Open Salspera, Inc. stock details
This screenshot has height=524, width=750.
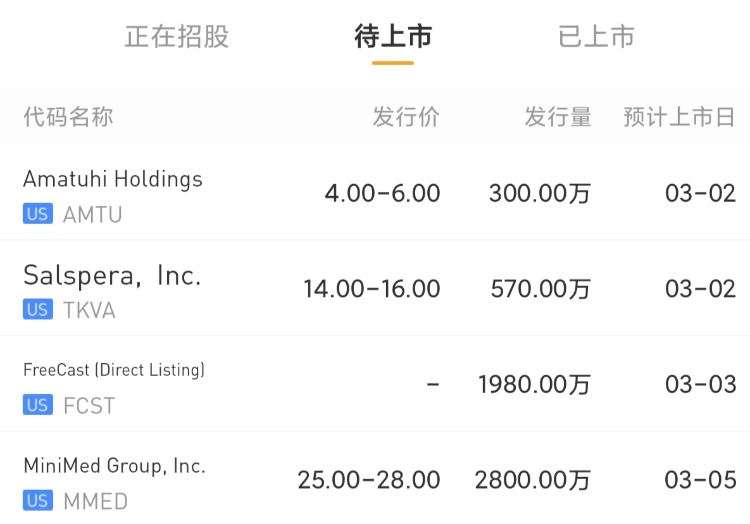pos(112,275)
